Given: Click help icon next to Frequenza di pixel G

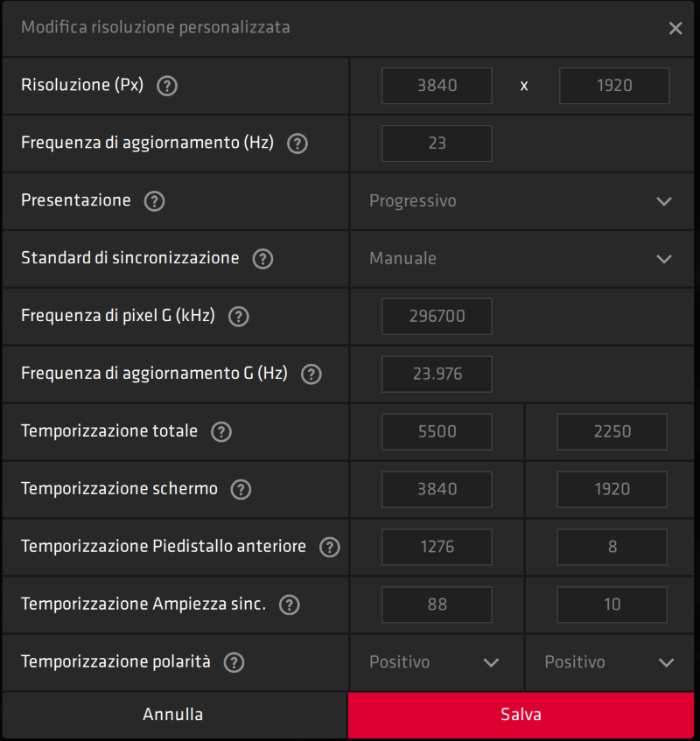Looking at the screenshot, I should (238, 317).
